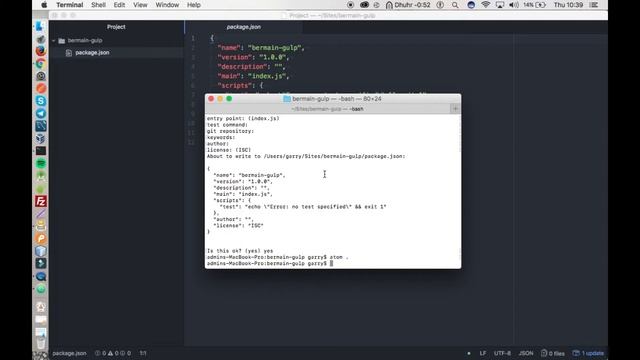Open Spotify in the dock

click(41, 163)
